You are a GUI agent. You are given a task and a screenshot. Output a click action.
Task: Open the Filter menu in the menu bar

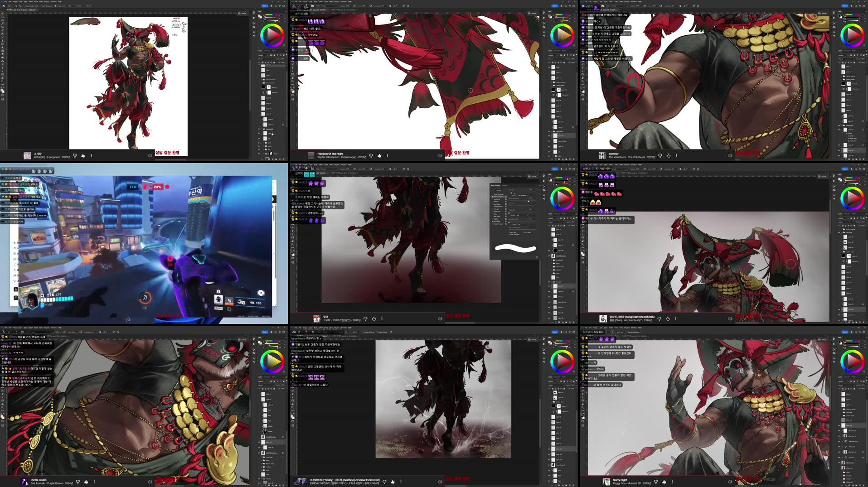tap(35, 2)
